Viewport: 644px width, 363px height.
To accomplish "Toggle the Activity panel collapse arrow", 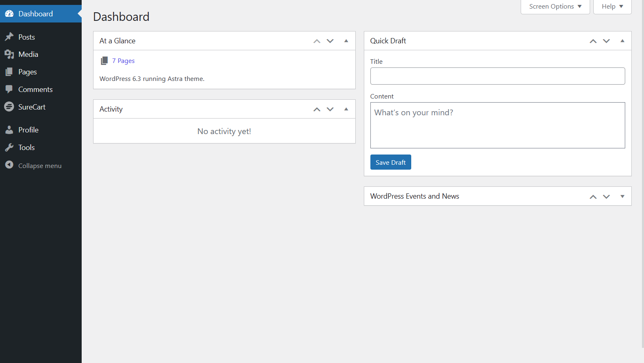I will (x=346, y=109).
